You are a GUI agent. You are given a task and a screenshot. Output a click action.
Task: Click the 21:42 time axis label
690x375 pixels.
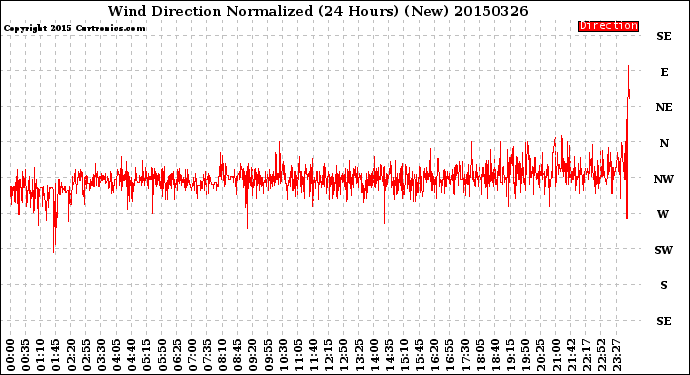571,355
